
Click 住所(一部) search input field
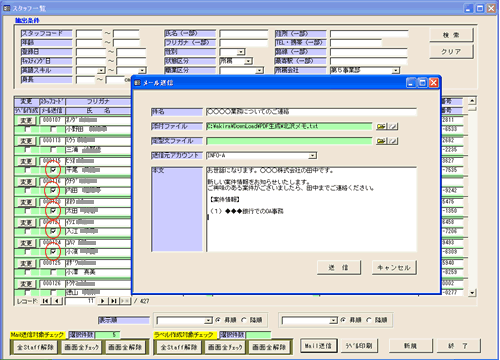(x=369, y=34)
